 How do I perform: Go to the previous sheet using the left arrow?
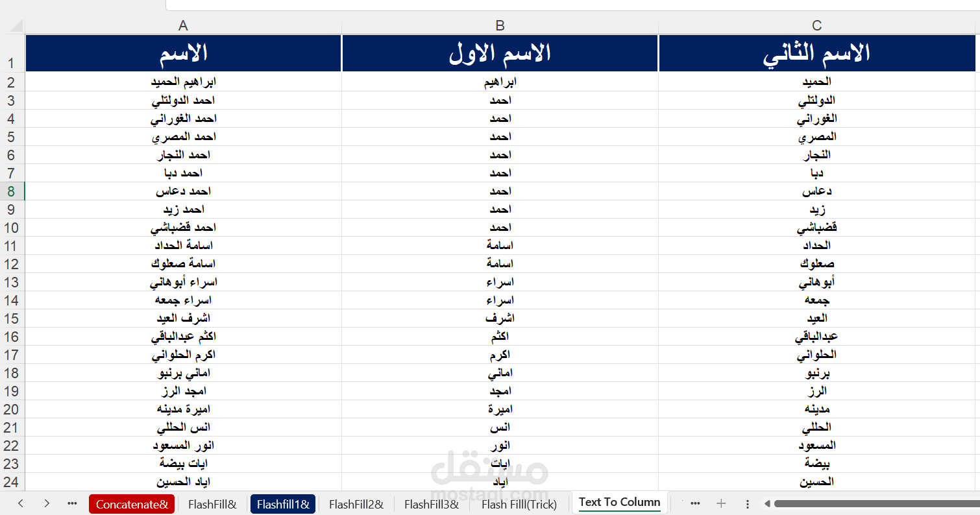point(21,503)
